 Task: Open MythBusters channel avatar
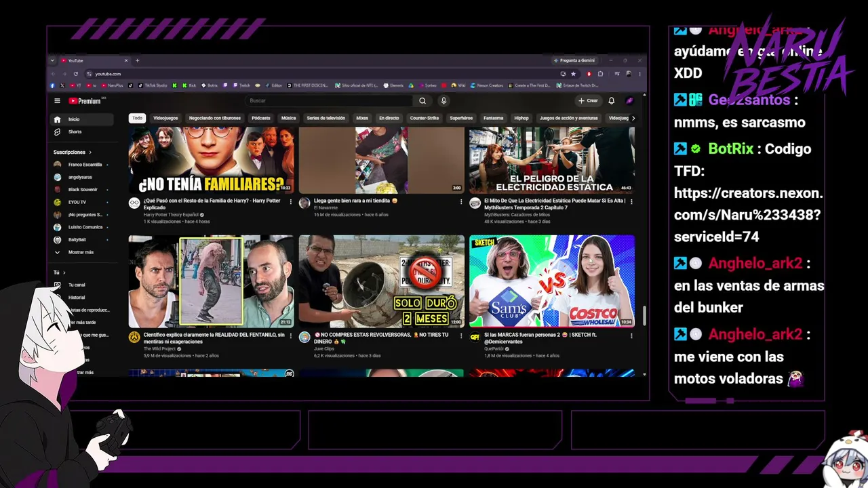475,203
